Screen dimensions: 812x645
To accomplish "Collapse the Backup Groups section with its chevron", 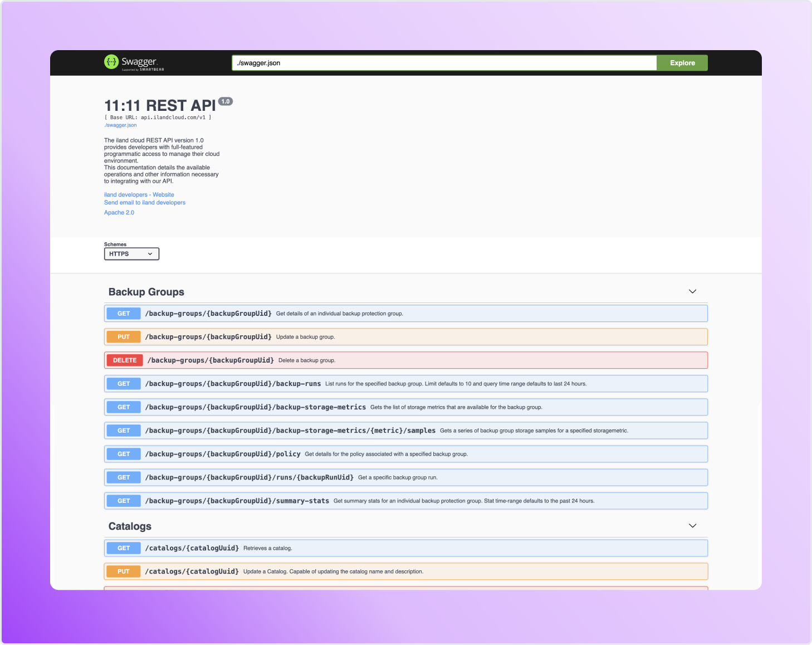I will click(x=692, y=291).
